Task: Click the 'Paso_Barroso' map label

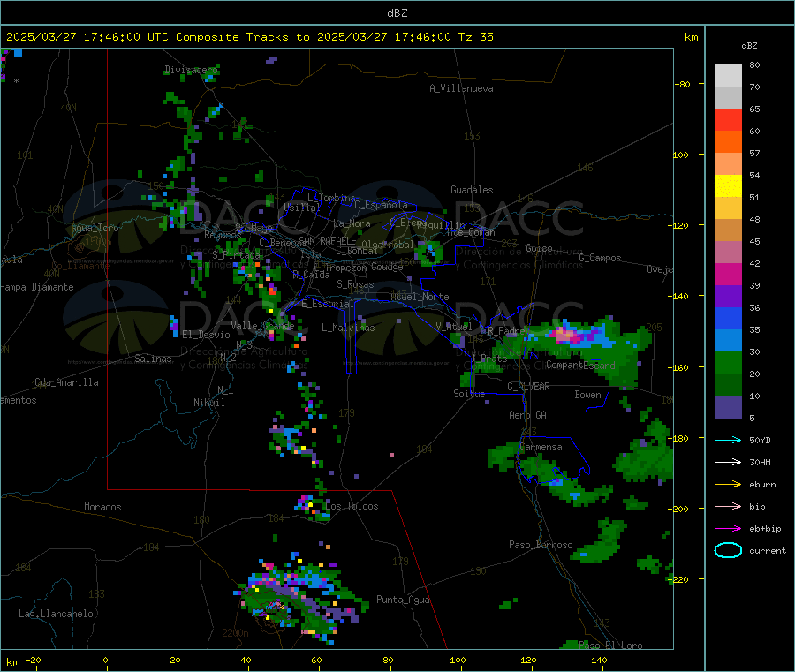Action: click(x=541, y=545)
